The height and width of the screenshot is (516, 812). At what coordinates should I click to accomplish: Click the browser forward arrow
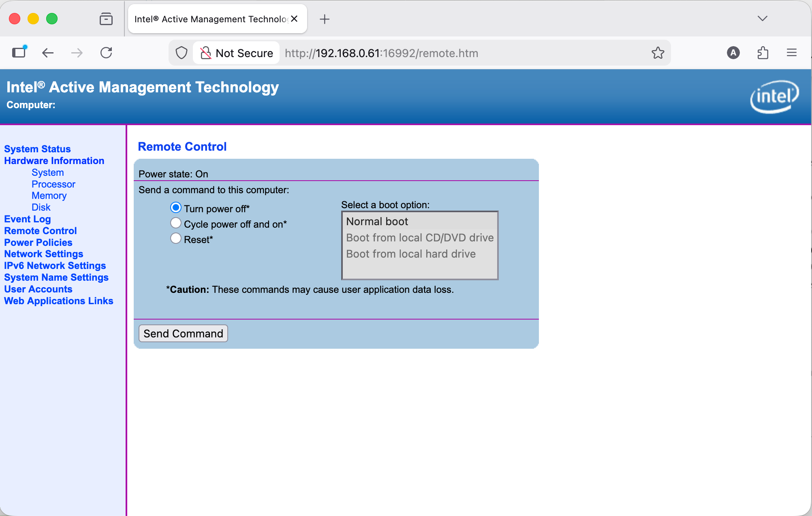tap(77, 53)
